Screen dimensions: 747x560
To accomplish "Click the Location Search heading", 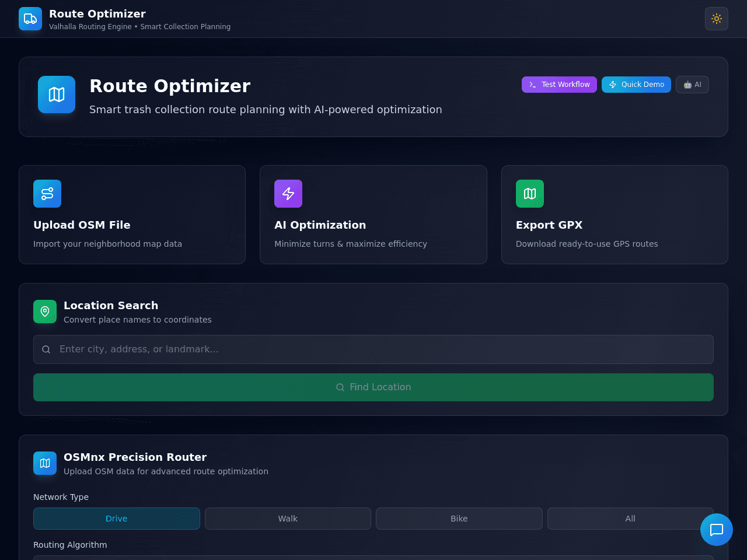I will coord(111,306).
